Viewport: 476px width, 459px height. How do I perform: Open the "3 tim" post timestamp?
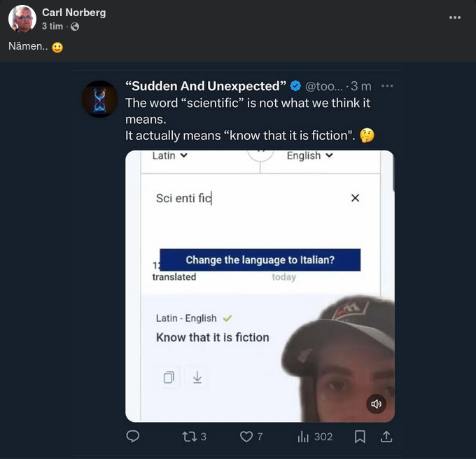point(52,27)
